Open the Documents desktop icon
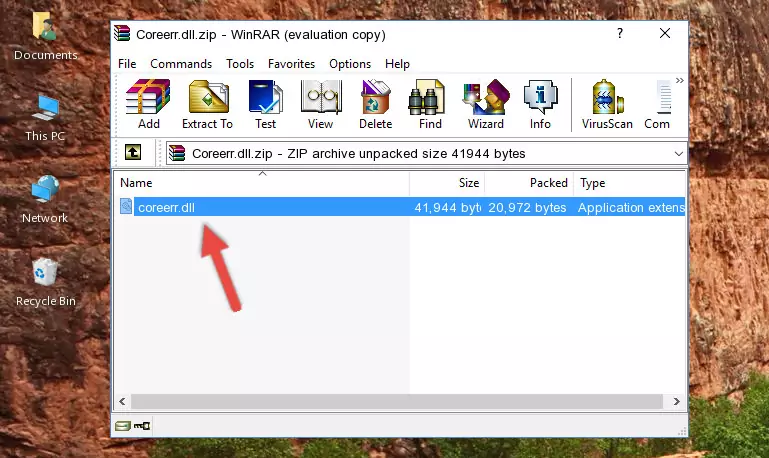769x458 pixels. point(46,37)
